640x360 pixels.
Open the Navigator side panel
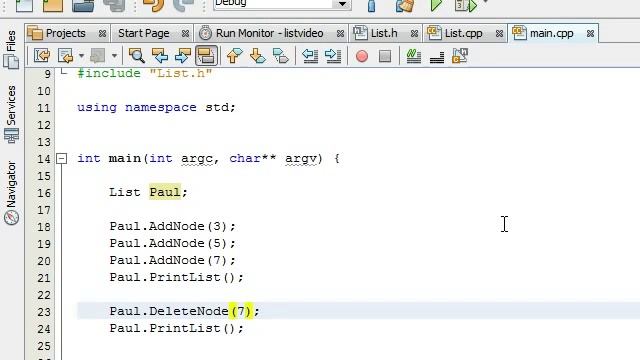11,193
